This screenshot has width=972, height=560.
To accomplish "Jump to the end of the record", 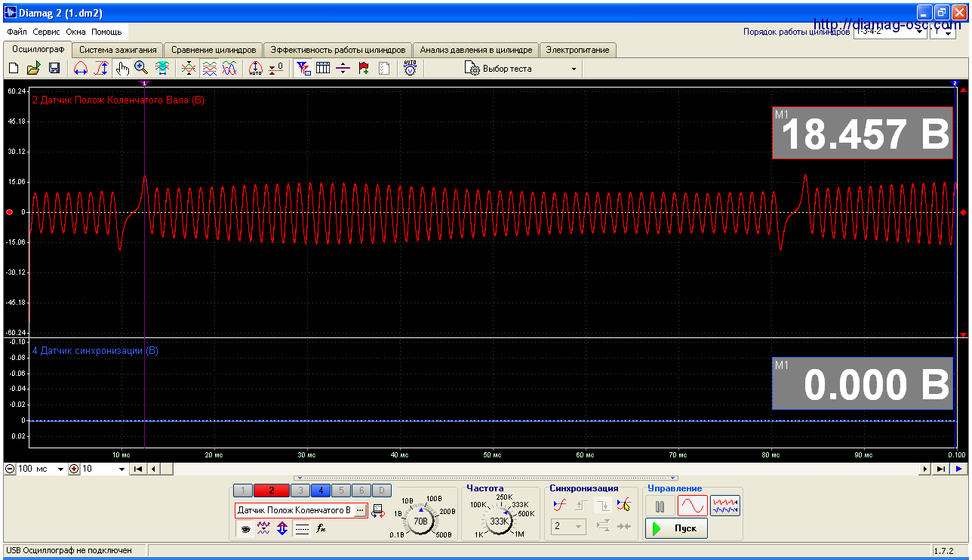I will 940,469.
